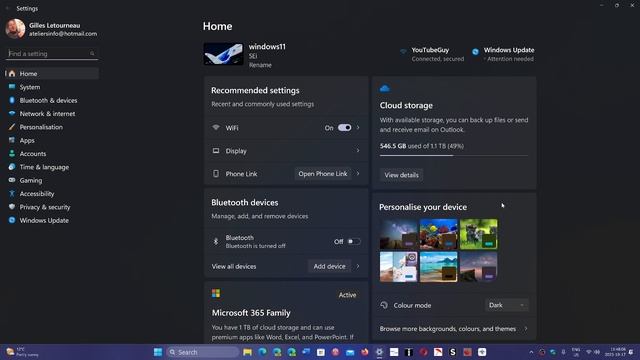Select Home in the sidebar

[52, 73]
